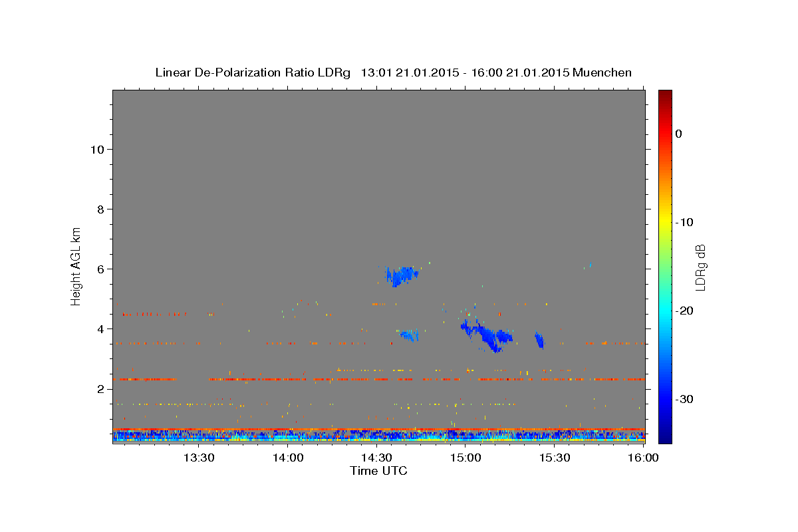This screenshot has width=798, height=532.
Task: Click the height tick label 10
Action: pyautogui.click(x=96, y=149)
